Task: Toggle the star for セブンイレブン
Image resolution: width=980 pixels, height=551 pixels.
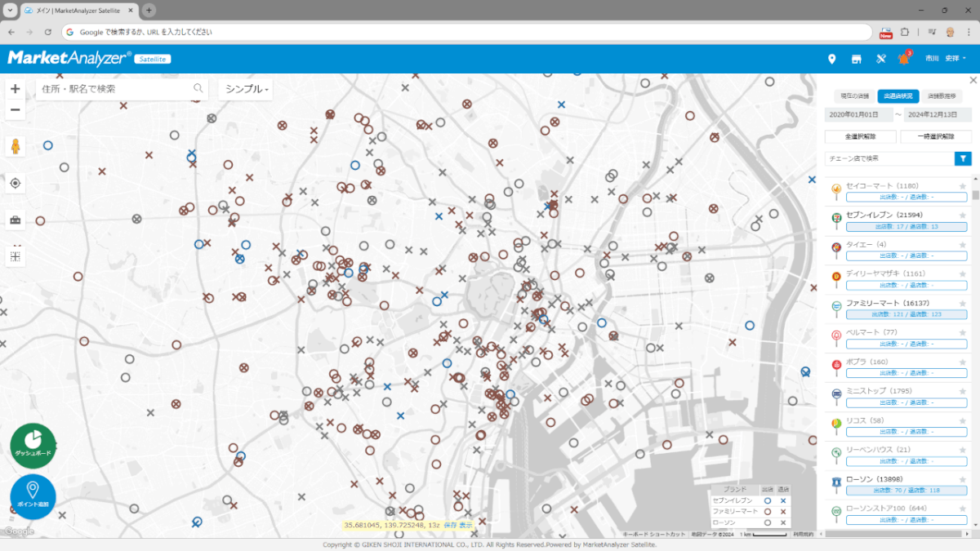Action: pyautogui.click(x=963, y=217)
